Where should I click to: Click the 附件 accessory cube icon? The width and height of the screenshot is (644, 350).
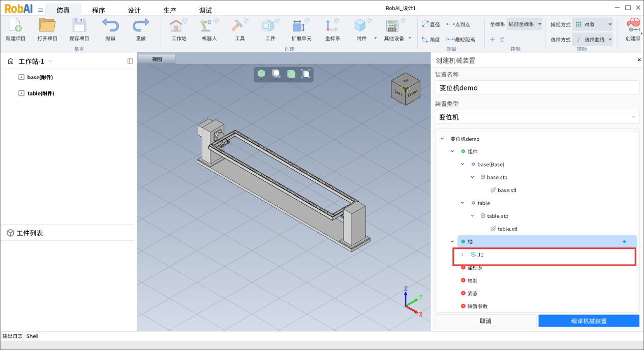coord(361,25)
